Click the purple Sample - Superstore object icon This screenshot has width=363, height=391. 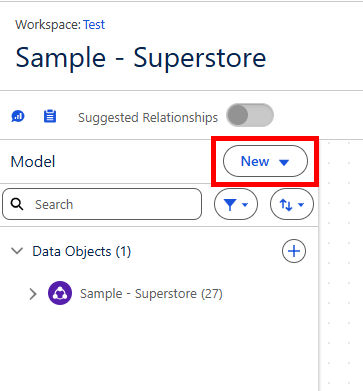click(60, 293)
